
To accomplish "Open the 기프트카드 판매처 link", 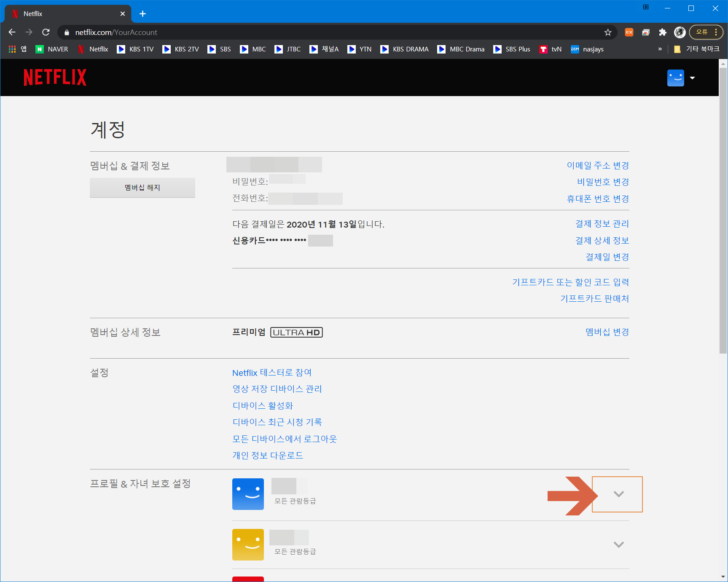I will click(594, 298).
